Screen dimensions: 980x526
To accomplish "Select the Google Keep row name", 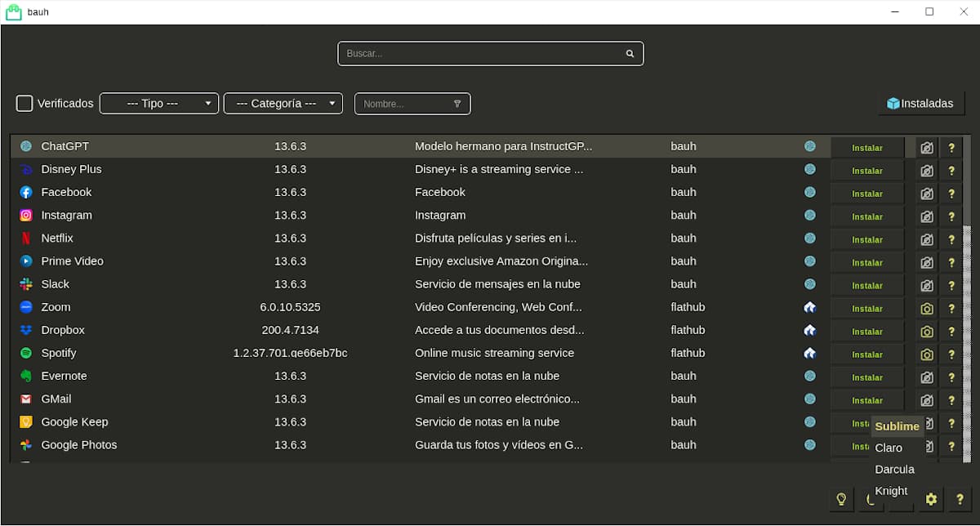I will pos(74,422).
